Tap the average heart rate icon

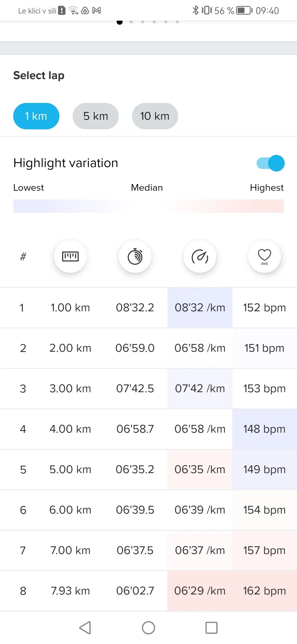click(x=265, y=256)
